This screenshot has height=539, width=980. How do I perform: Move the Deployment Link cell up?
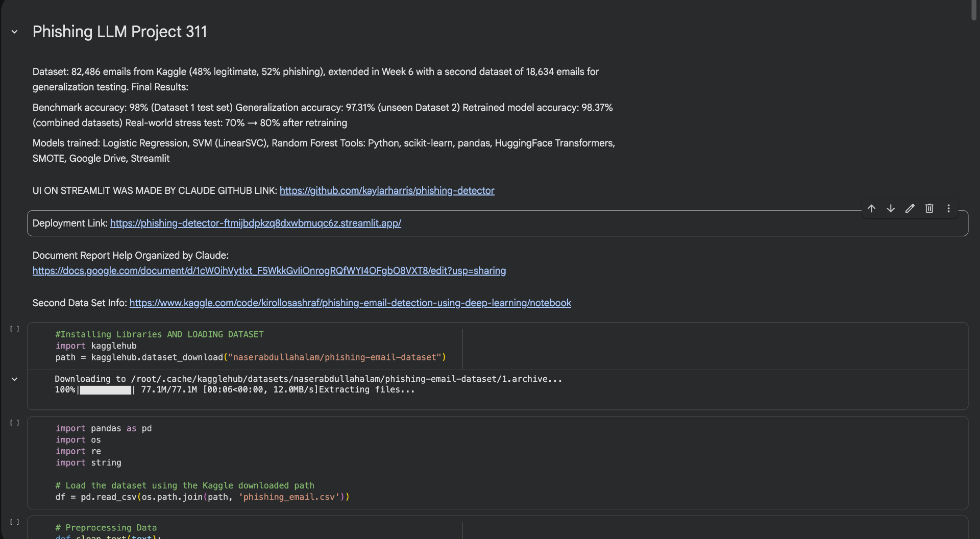[871, 208]
